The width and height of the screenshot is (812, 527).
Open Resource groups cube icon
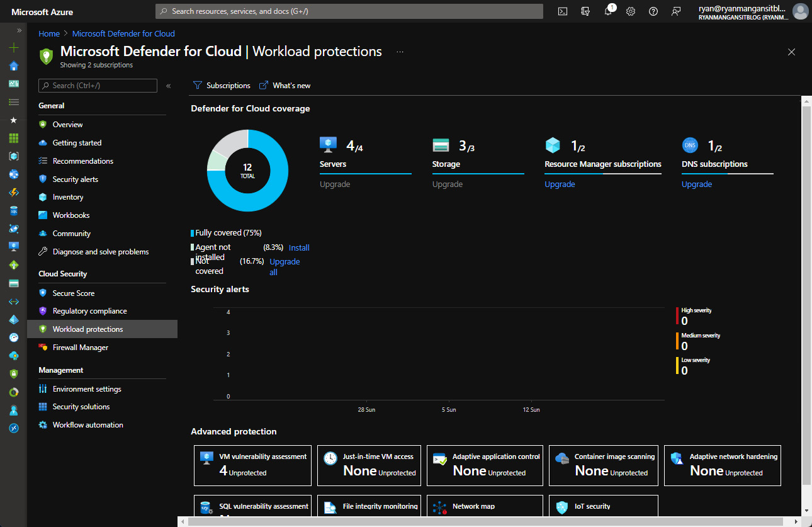click(14, 156)
